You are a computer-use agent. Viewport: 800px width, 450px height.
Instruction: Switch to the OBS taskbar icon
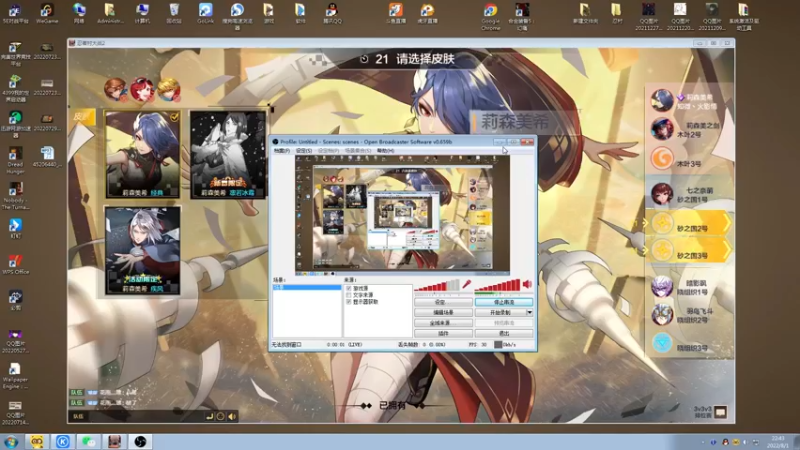coord(140,441)
